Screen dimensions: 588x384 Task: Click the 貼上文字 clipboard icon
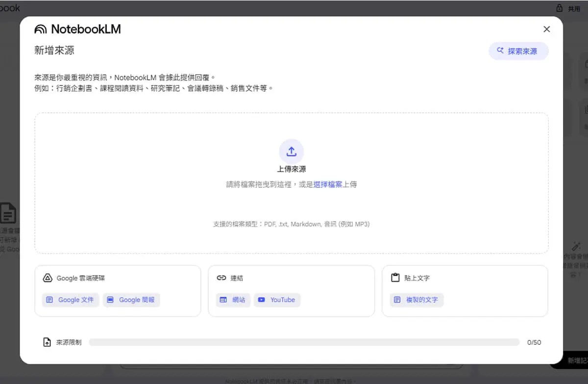[395, 278]
